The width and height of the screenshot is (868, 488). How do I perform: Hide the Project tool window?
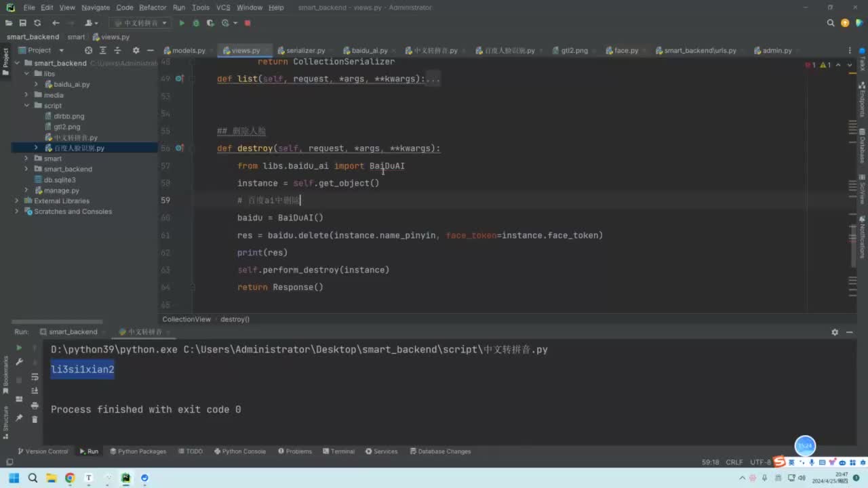click(x=151, y=50)
